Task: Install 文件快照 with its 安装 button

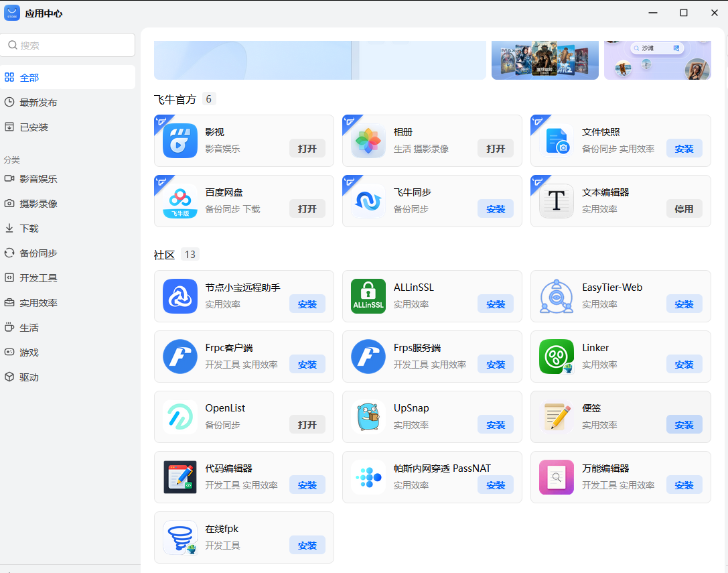Action: click(684, 148)
